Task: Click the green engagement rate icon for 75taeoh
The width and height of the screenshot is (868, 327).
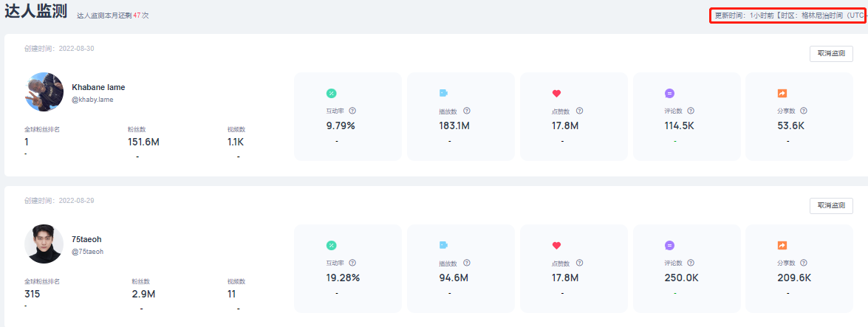Action: click(331, 245)
